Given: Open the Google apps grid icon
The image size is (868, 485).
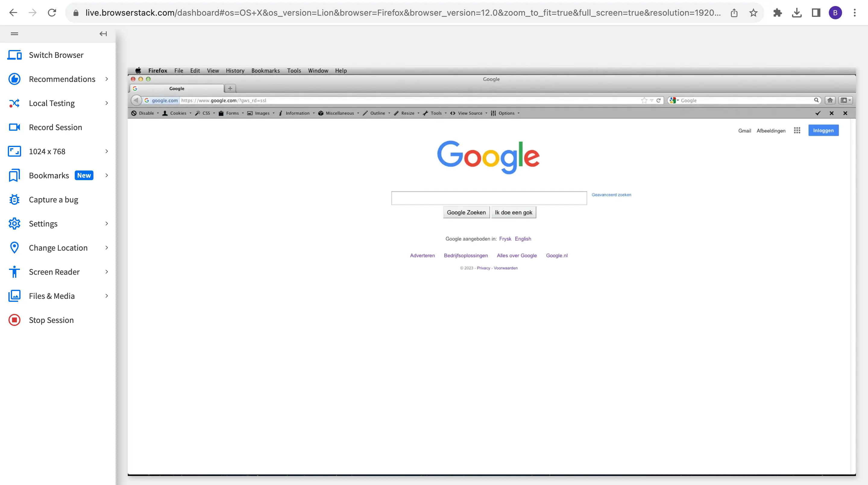Looking at the screenshot, I should (797, 131).
